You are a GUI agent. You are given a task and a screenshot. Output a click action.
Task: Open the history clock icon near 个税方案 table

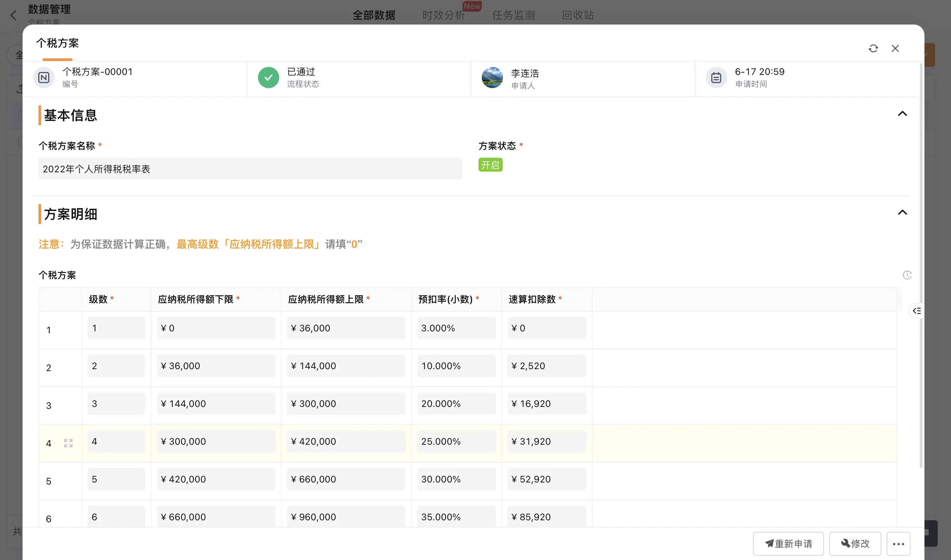[908, 275]
